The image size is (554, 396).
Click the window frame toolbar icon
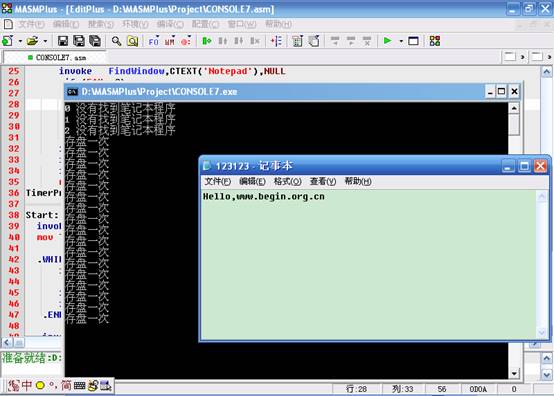pyautogui.click(x=413, y=41)
